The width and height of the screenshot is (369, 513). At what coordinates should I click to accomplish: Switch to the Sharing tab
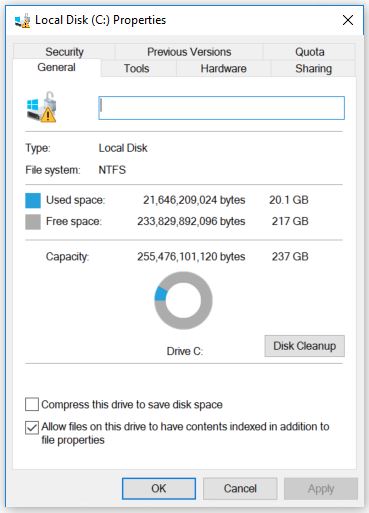tap(313, 68)
